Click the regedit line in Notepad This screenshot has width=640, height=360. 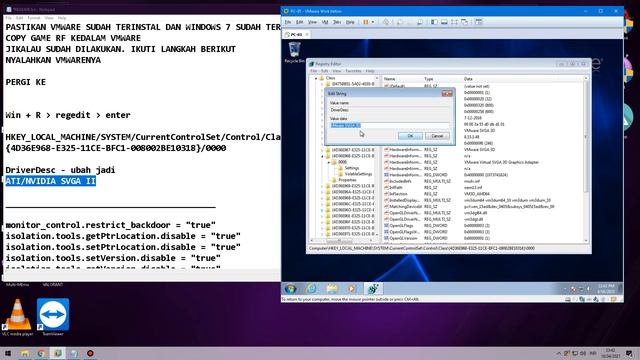[68, 115]
